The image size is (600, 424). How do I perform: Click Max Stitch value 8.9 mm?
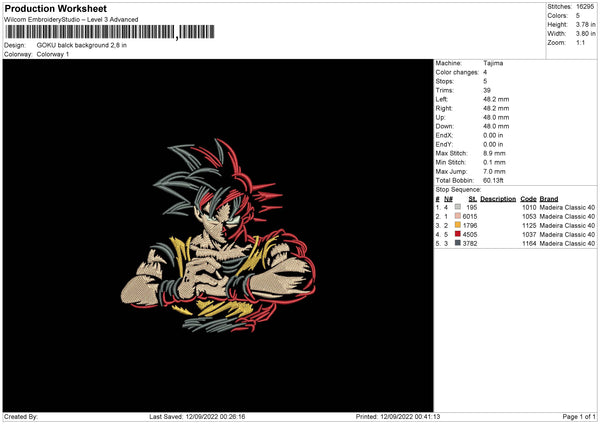pyautogui.click(x=494, y=153)
